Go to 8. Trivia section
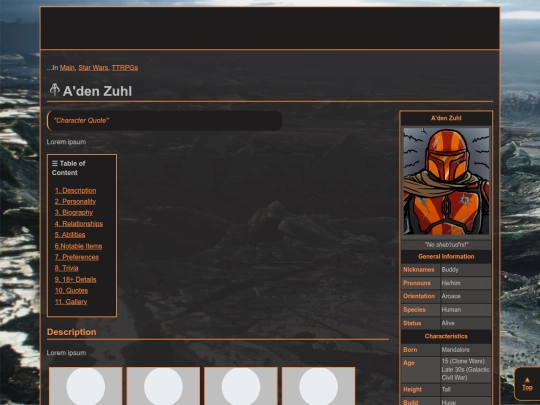The image size is (540, 405). click(x=66, y=268)
